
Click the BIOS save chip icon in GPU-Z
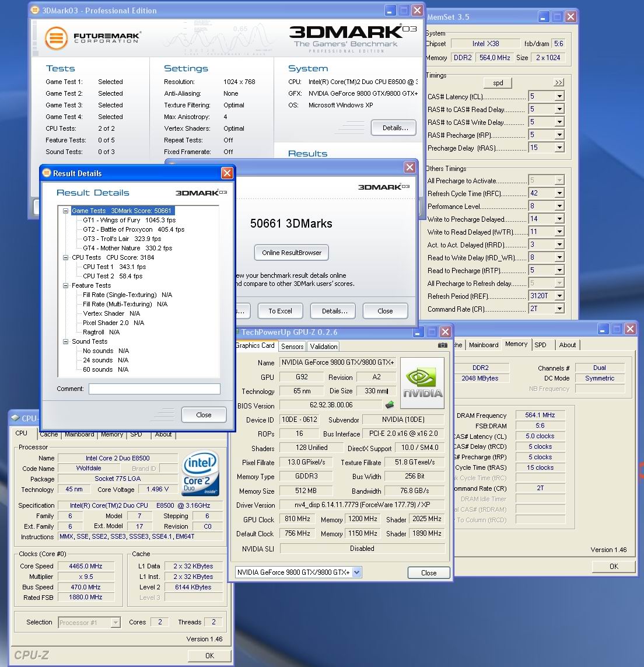pyautogui.click(x=389, y=404)
